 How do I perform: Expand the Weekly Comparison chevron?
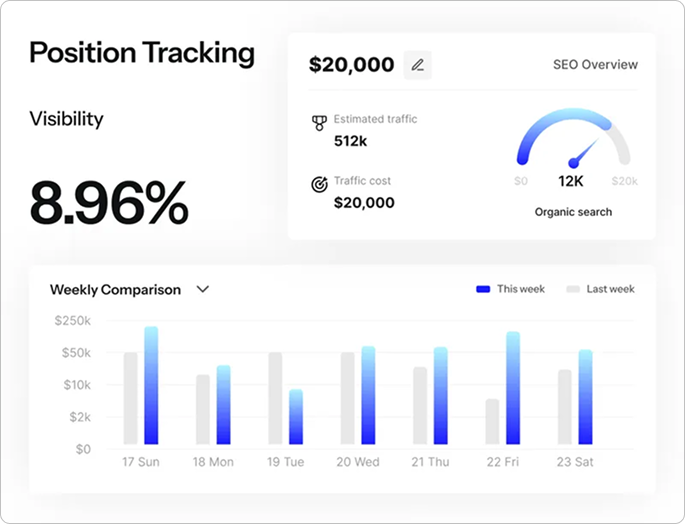(203, 289)
